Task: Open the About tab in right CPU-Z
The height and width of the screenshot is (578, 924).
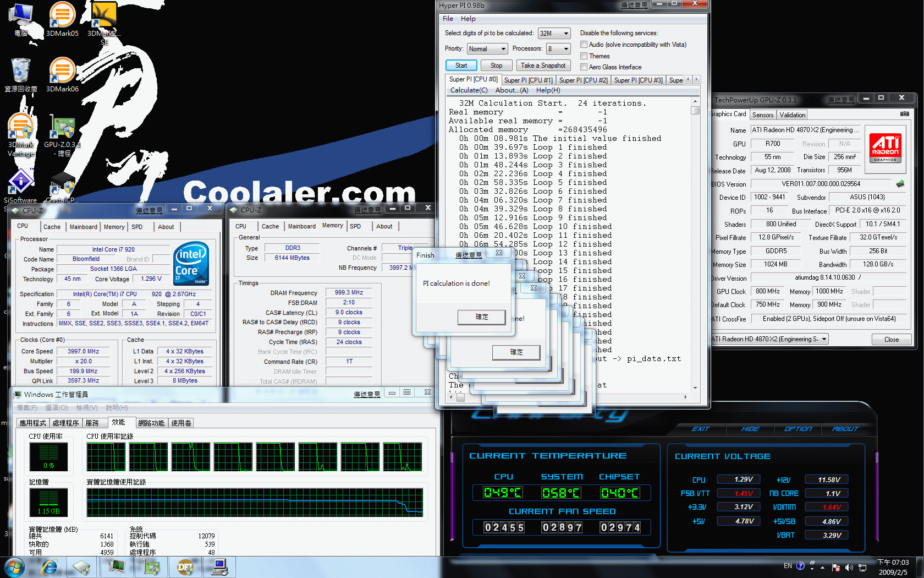Action: (x=384, y=226)
